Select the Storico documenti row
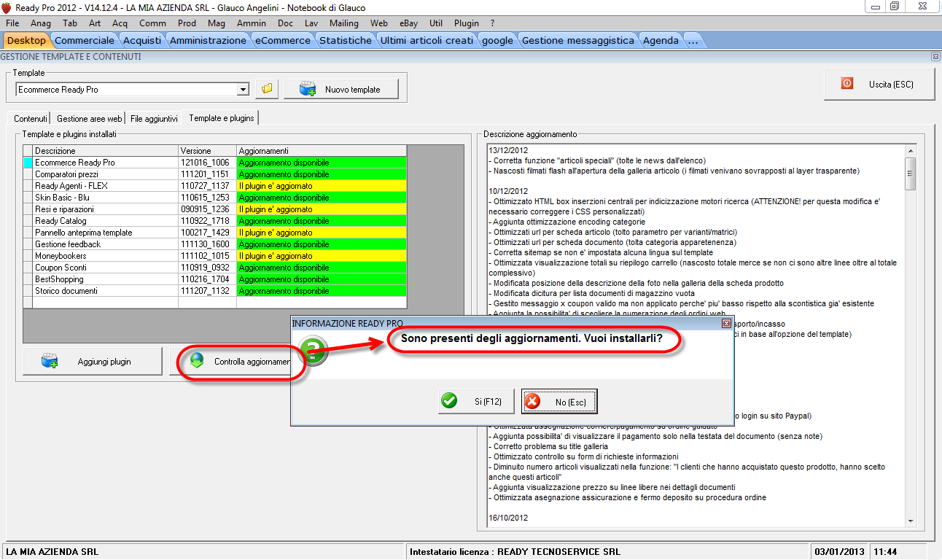Viewport: 942px width, 560px height. pos(215,291)
